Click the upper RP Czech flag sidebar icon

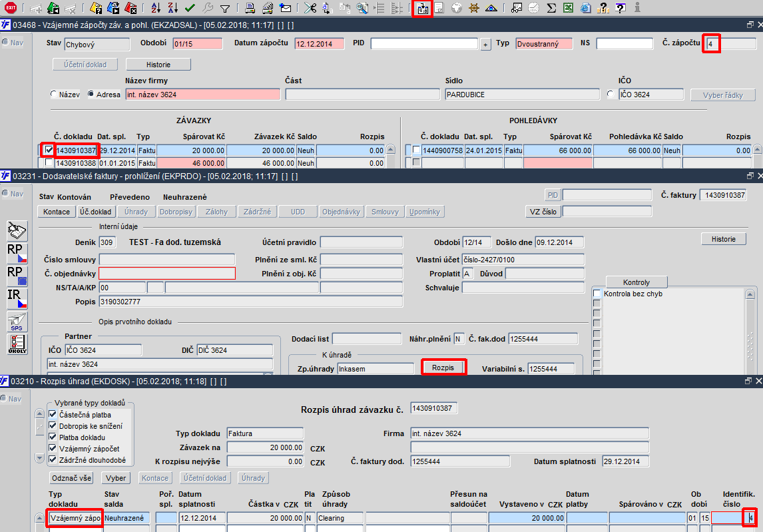click(17, 254)
